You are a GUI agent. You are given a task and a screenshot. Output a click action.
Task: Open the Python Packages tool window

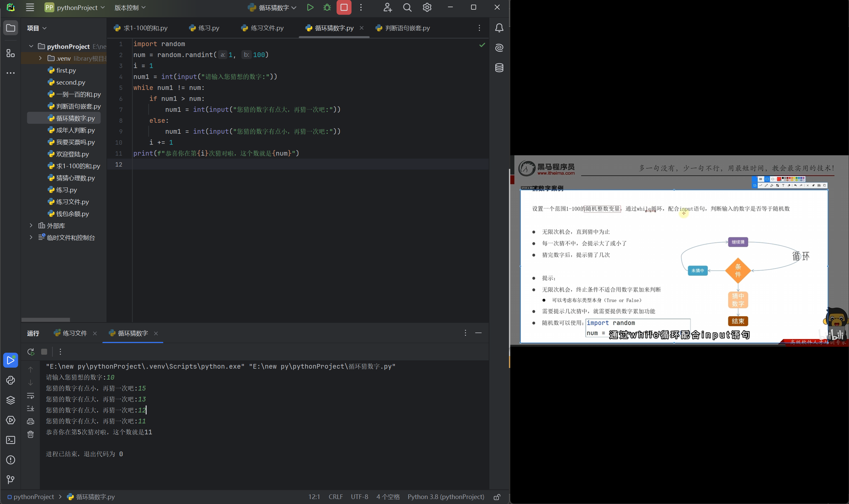click(x=11, y=400)
